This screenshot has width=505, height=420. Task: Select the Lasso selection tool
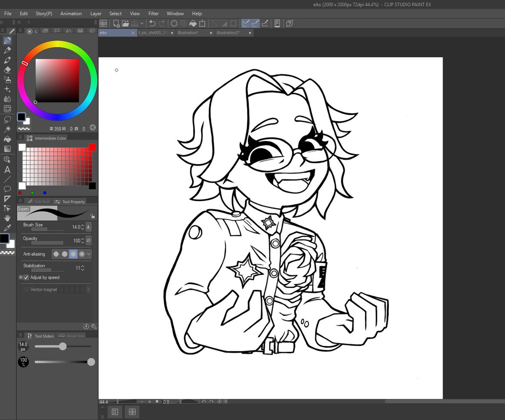7,120
